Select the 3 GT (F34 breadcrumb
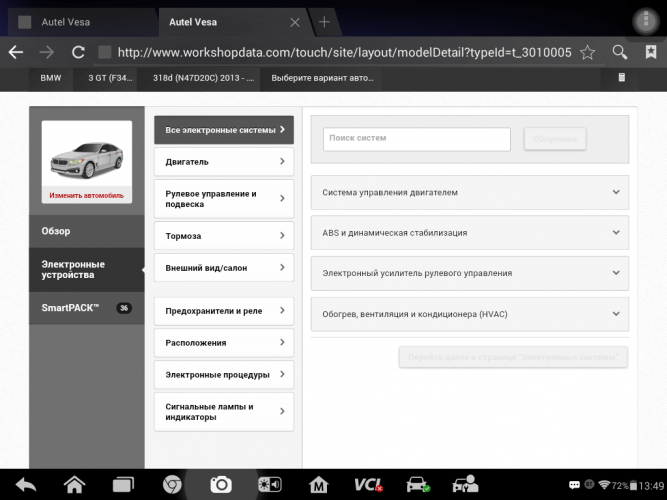Screen dimensions: 667x500 click(x=110, y=78)
